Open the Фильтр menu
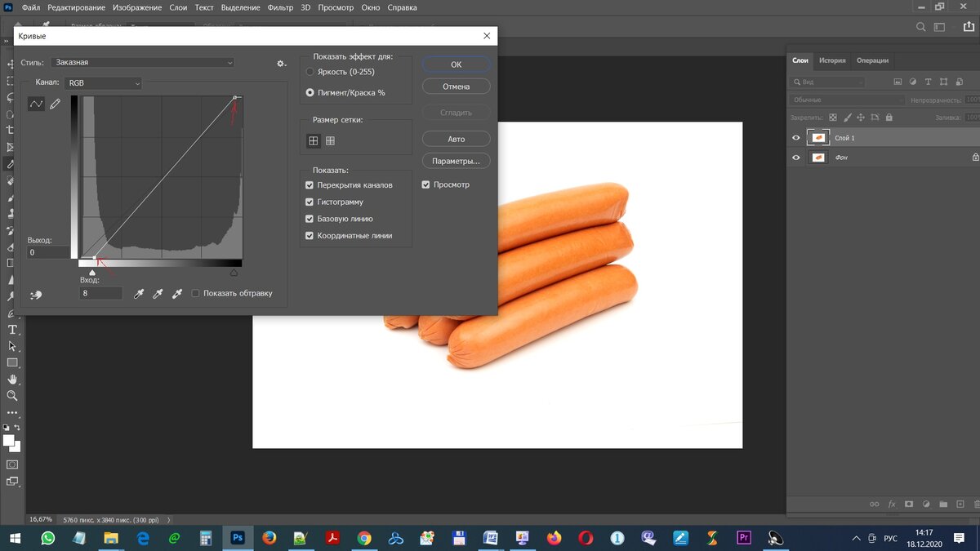Image resolution: width=980 pixels, height=551 pixels. (x=282, y=7)
